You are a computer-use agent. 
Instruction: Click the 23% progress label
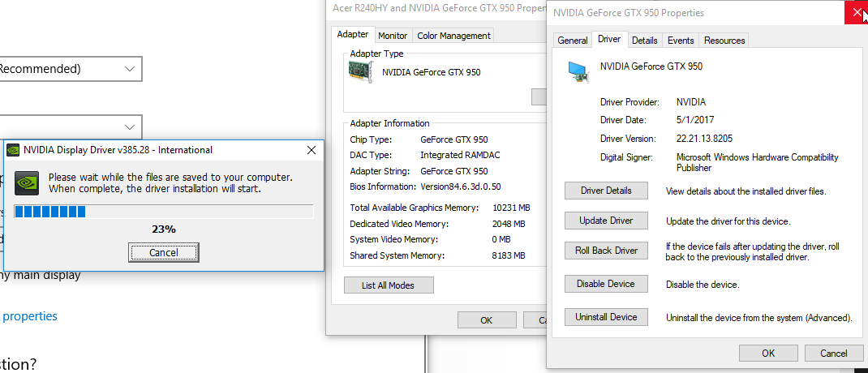tap(163, 229)
